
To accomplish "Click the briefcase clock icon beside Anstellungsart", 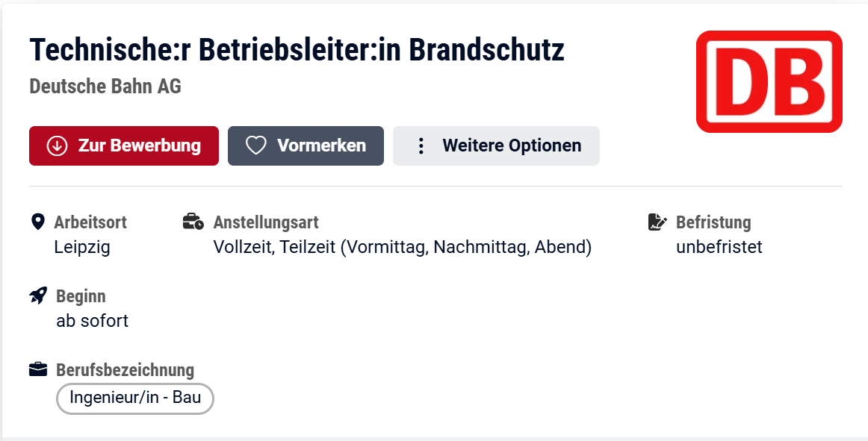I will (193, 222).
